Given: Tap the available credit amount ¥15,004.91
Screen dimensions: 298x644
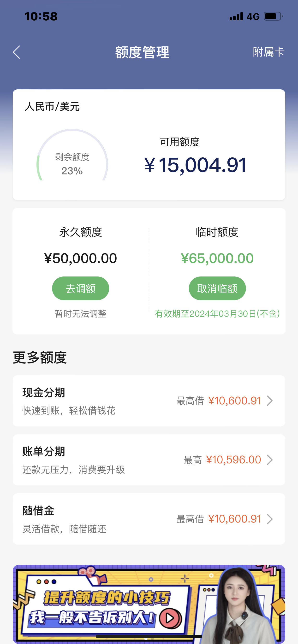Looking at the screenshot, I should coord(196,165).
